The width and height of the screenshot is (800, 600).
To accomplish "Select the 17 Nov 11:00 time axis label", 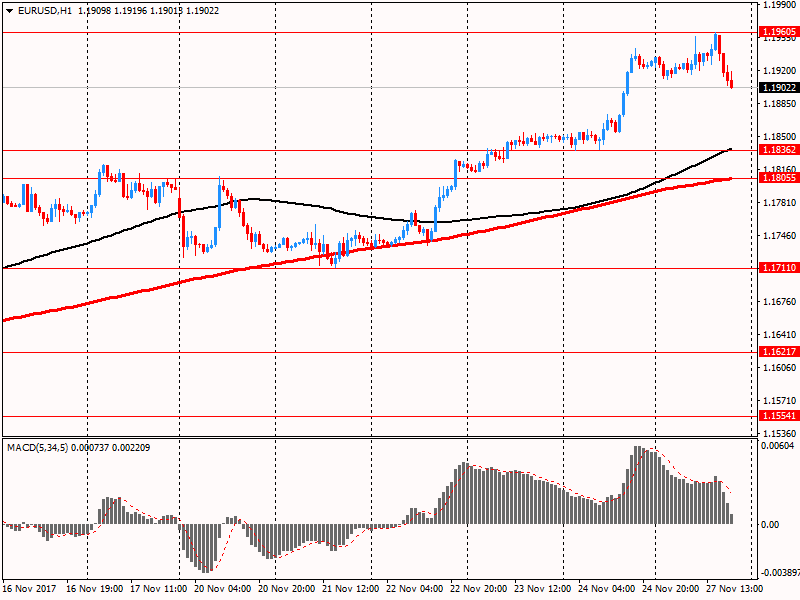I will [x=159, y=589].
